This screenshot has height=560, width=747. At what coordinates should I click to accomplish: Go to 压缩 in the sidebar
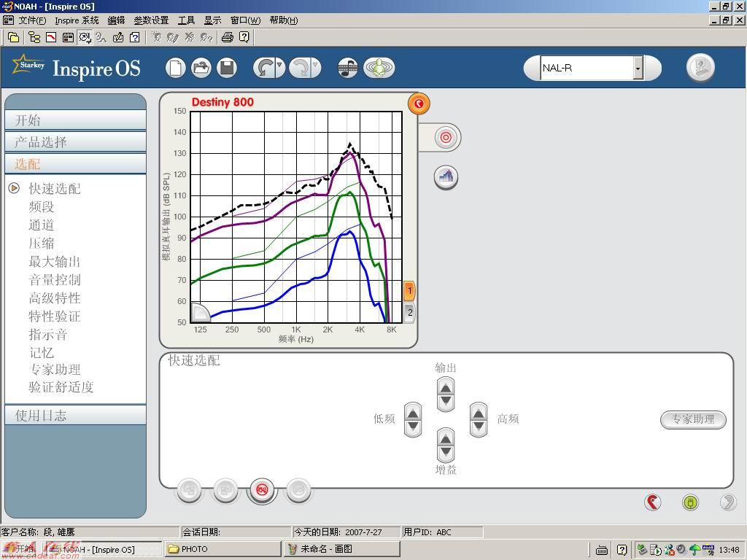pos(42,244)
